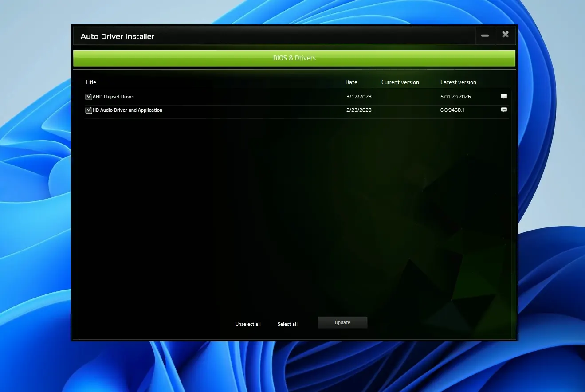The height and width of the screenshot is (392, 585).
Task: Click the date 2/23/2023
Action: [x=359, y=110]
